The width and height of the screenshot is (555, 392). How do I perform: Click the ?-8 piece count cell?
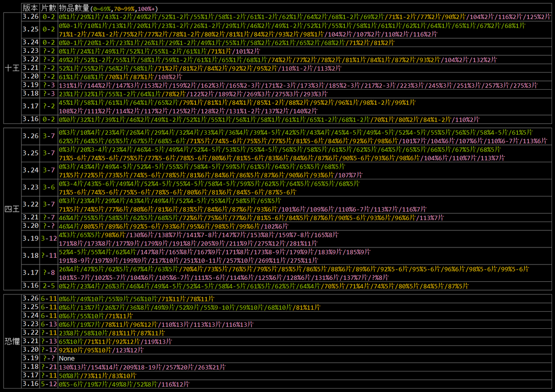49,272
